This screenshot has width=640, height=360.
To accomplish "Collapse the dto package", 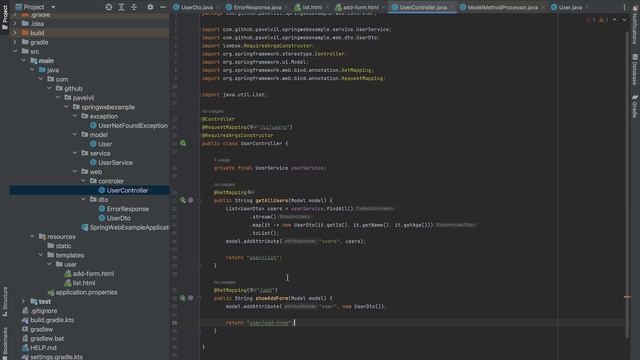I will 84,200.
